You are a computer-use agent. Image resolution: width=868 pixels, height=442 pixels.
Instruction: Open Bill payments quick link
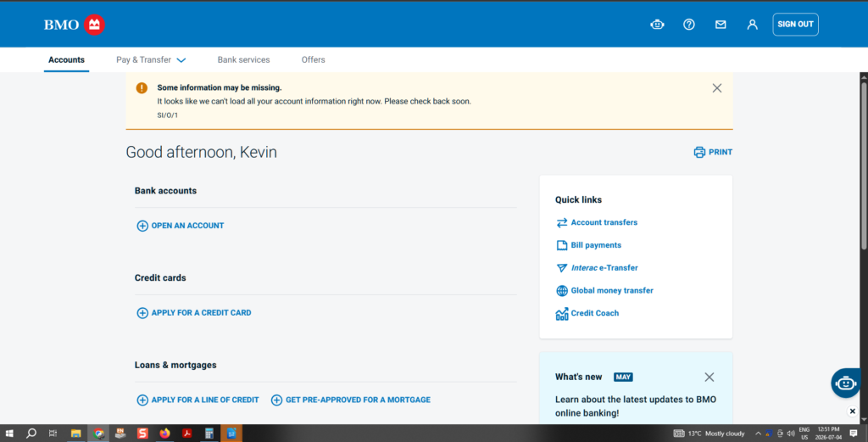click(588, 245)
